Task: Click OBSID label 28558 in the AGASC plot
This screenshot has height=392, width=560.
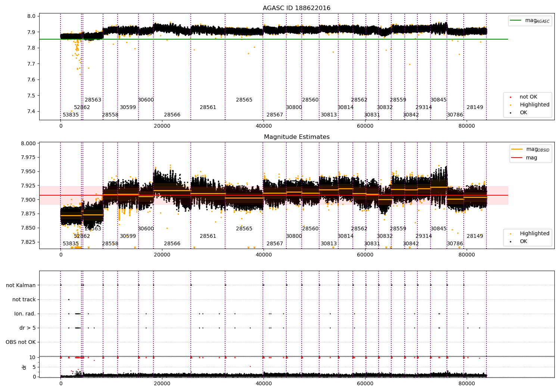Action: click(x=110, y=115)
